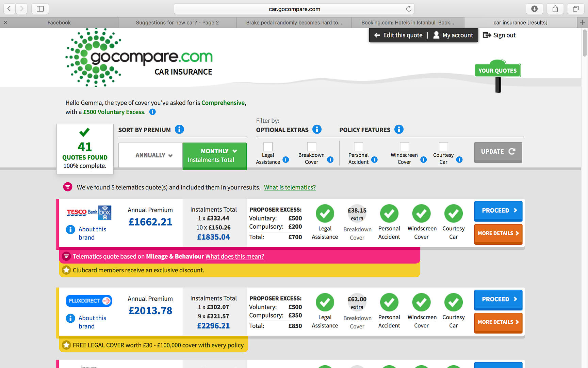588x368 pixels.
Task: Click Edit this quote
Action: click(x=398, y=35)
